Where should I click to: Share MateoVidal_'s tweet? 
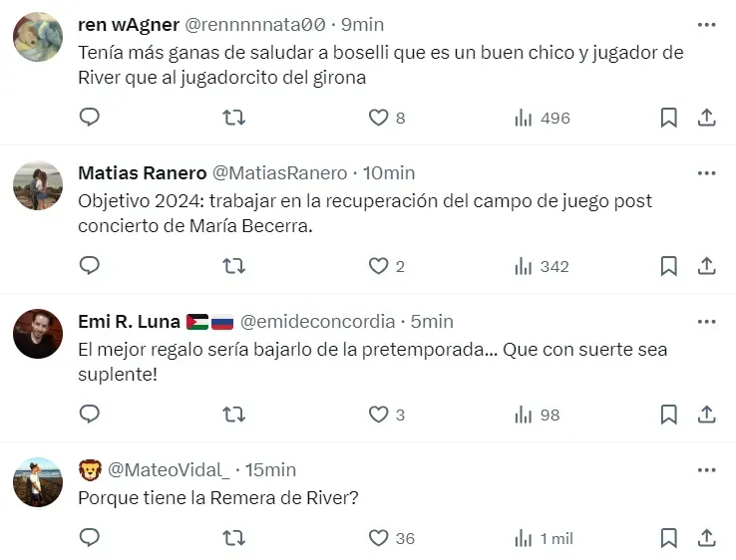point(706,538)
